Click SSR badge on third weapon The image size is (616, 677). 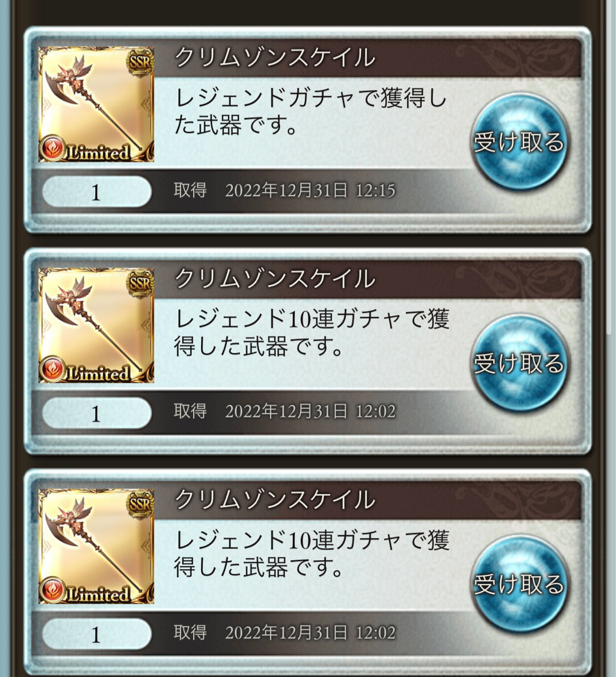tap(140, 504)
